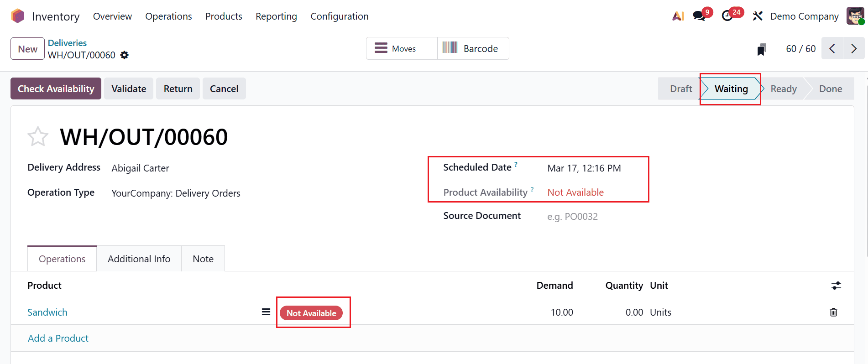868x364 pixels.
Task: Open the Operation Type field dropdown
Action: (176, 193)
